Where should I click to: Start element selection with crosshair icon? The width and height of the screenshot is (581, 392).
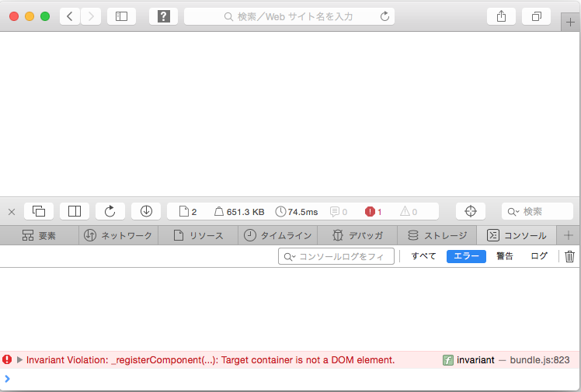pos(471,211)
